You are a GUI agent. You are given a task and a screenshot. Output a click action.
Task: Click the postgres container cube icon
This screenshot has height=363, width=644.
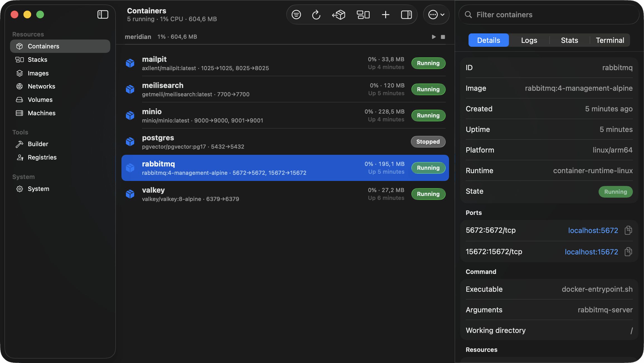click(x=130, y=142)
